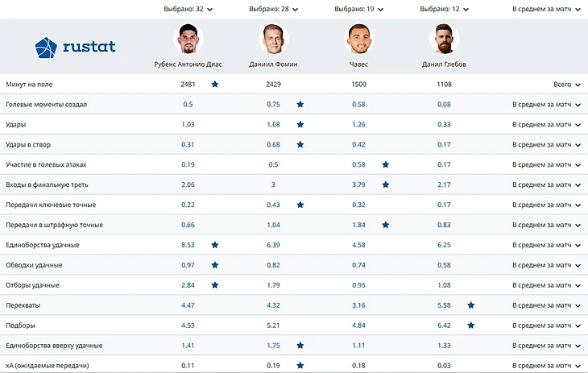Expand top "В среднем за матч" header dropdown
Viewport: 588px width, 373px height.
(x=547, y=10)
